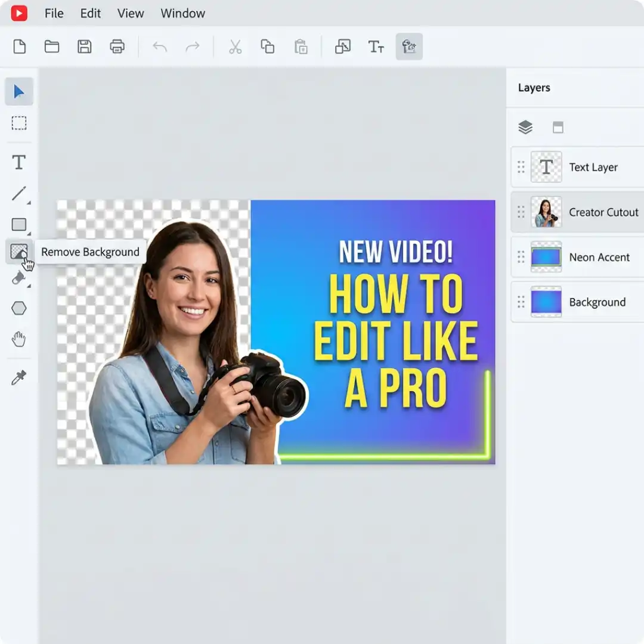The image size is (644, 644).
Task: Open the Edit menu
Action: pyautogui.click(x=91, y=14)
